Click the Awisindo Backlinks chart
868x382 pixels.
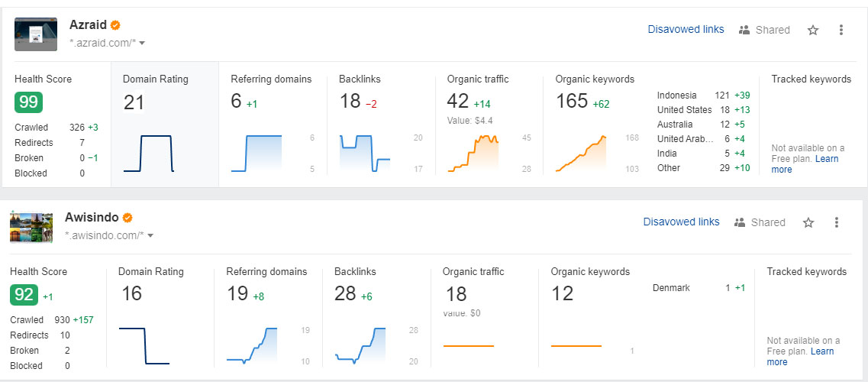point(360,345)
